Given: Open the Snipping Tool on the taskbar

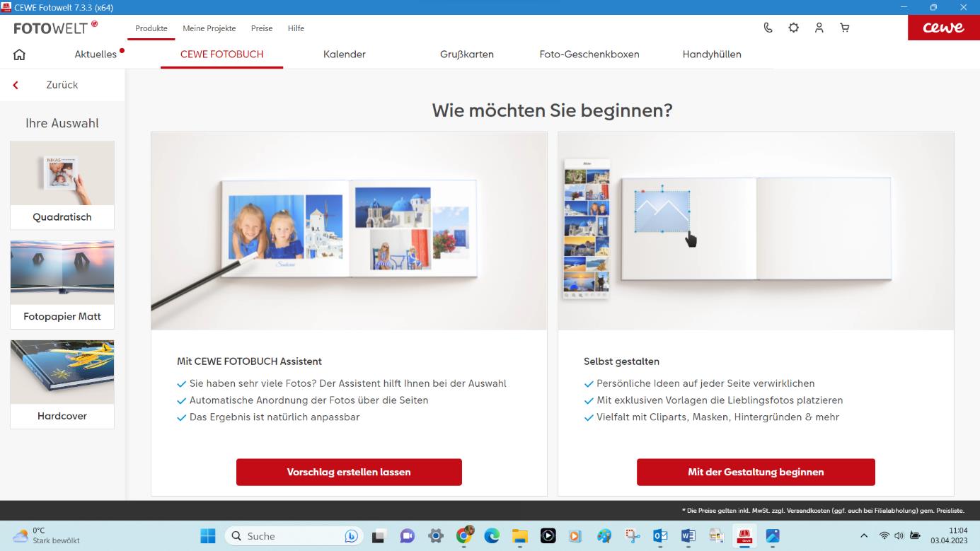Looking at the screenshot, I should (633, 536).
